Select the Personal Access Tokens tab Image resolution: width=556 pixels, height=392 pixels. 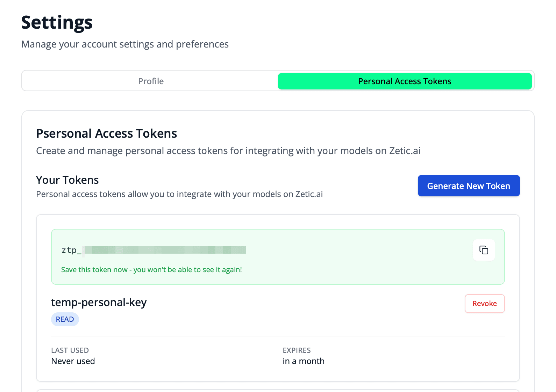coord(405,81)
